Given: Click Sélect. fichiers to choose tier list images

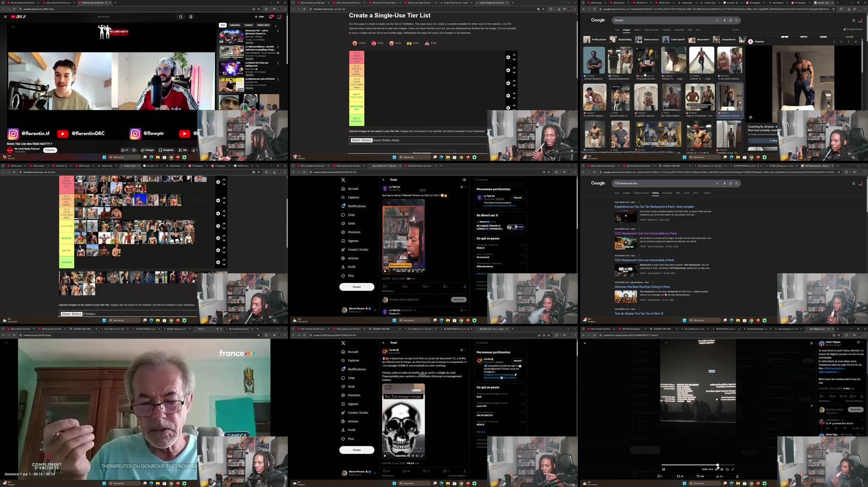Looking at the screenshot, I should (361, 140).
